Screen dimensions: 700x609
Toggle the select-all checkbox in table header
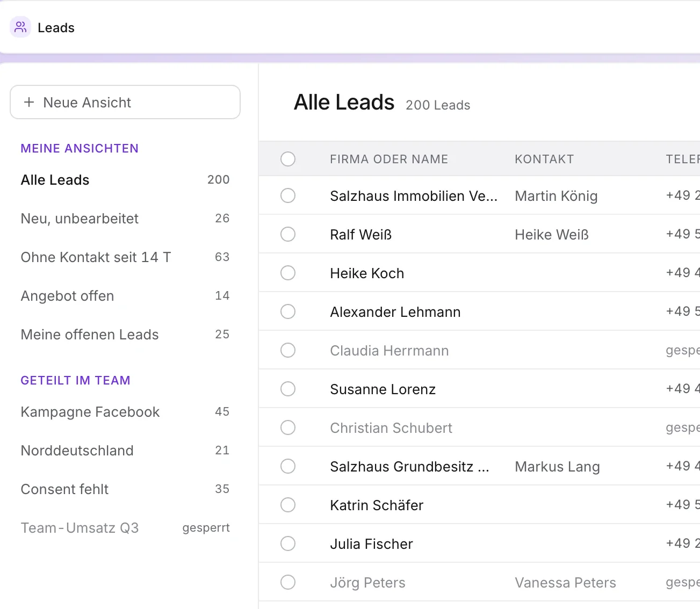click(288, 159)
